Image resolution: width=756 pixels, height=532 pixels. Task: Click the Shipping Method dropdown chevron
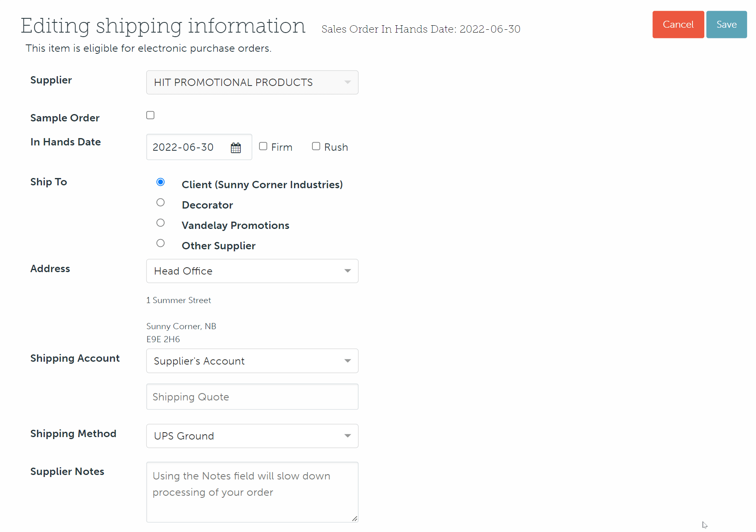click(x=347, y=435)
